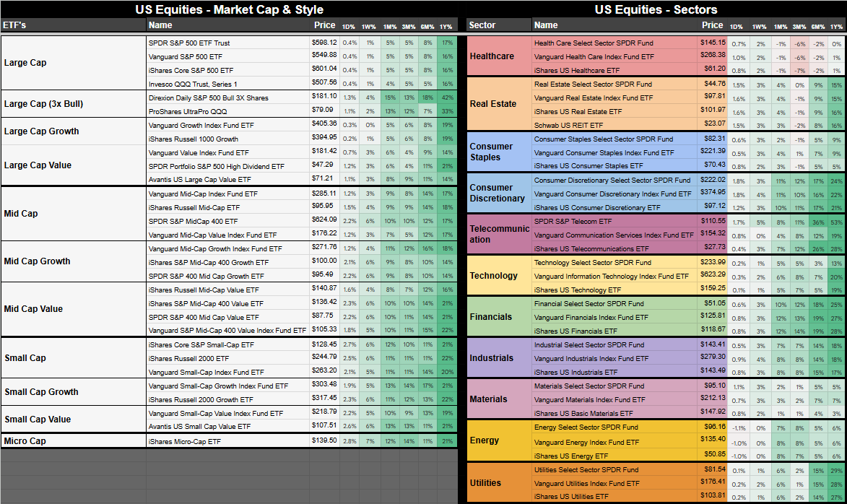Click iShares Russell Mid-Cap ETF name
Viewport: 847px width, 504px height.
194,207
